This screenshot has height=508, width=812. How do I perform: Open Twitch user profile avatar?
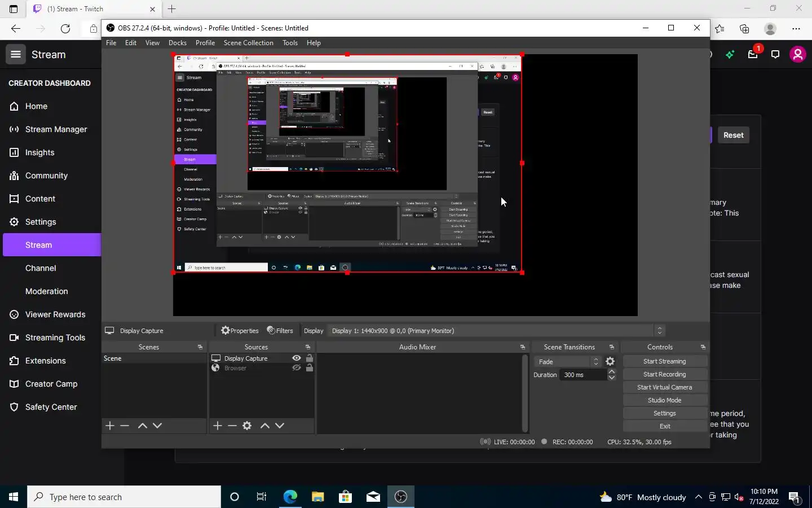[x=798, y=54]
